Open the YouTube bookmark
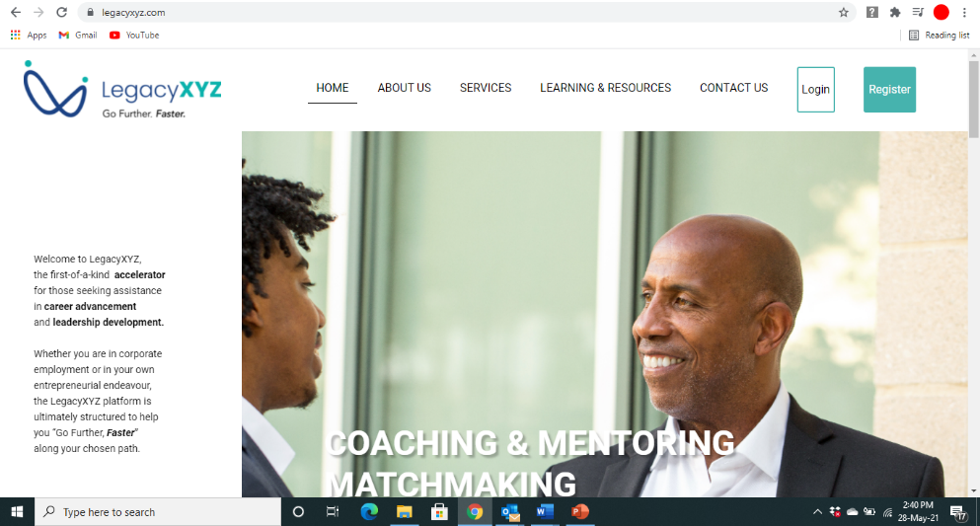 [134, 35]
